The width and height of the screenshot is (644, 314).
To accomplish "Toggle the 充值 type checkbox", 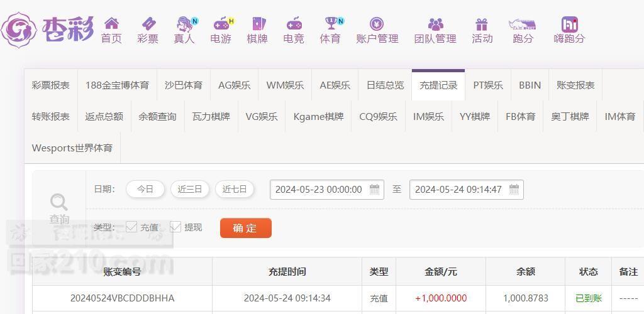I will pyautogui.click(x=131, y=227).
